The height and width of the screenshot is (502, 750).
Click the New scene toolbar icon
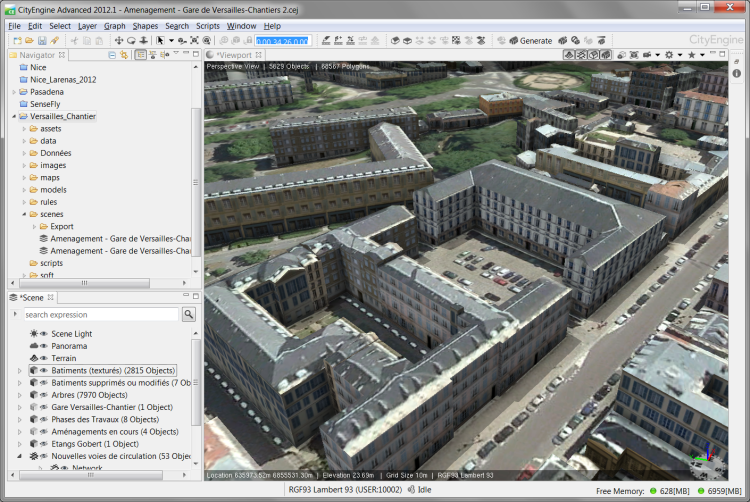[x=17, y=41]
